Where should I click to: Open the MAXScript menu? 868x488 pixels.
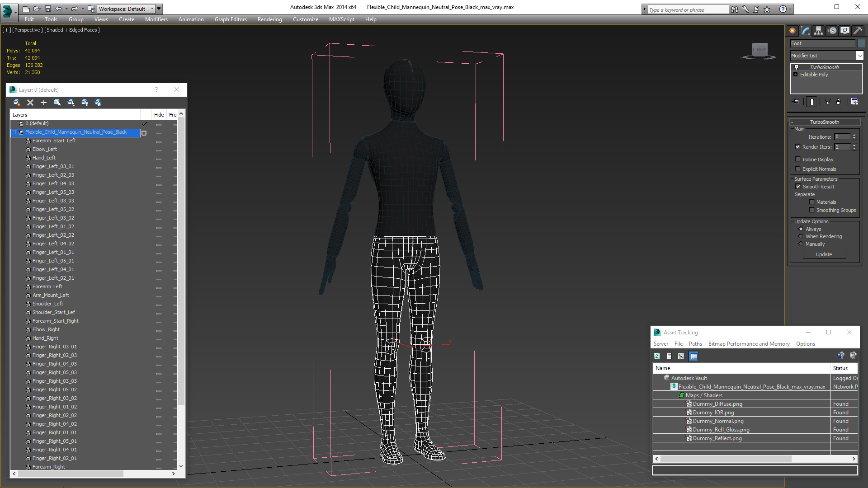tap(342, 19)
